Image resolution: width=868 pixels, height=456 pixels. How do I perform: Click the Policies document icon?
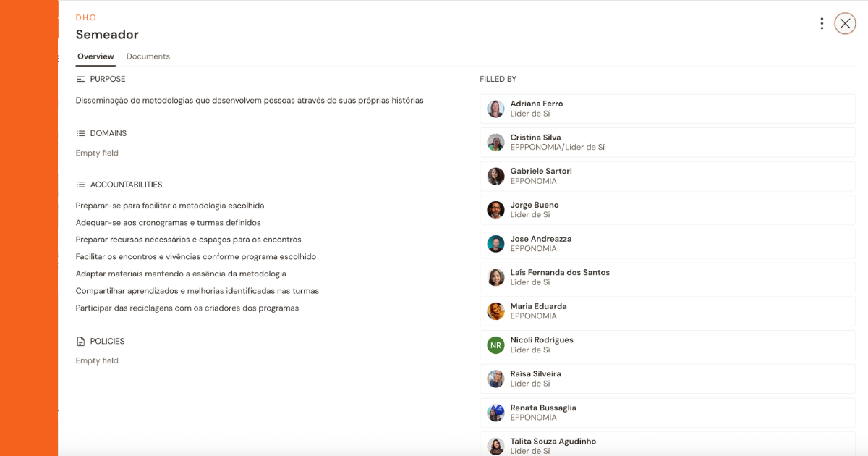coord(80,341)
